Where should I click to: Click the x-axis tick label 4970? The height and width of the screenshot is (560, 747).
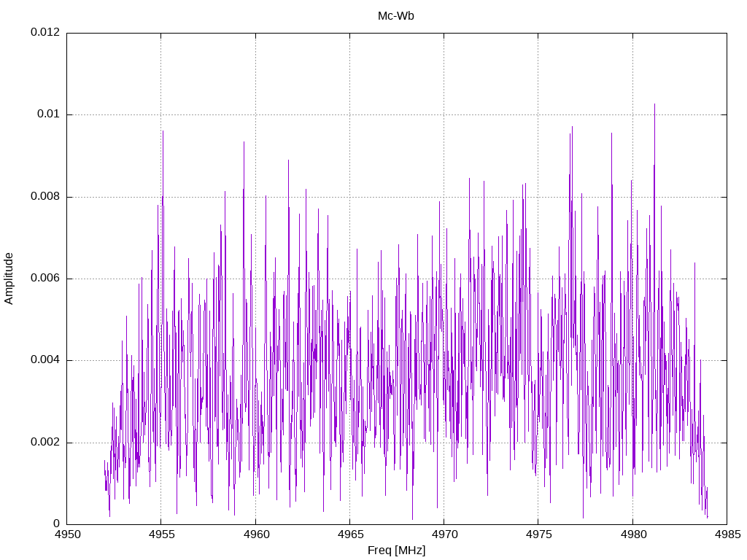(x=444, y=534)
